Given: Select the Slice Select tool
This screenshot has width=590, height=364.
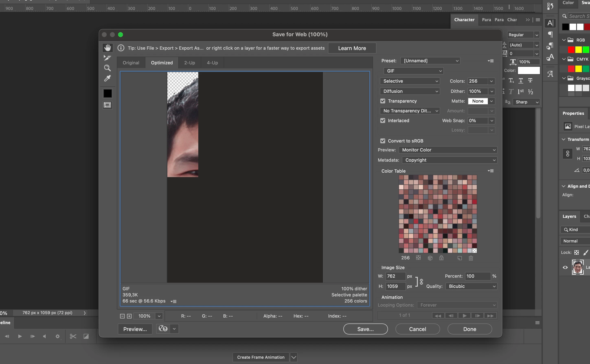Looking at the screenshot, I should tap(107, 58).
